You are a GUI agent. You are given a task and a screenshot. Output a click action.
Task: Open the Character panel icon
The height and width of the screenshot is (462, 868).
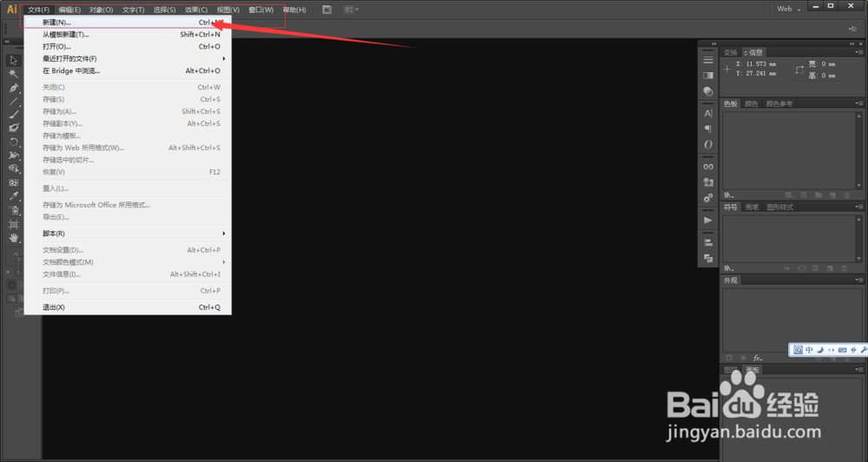pos(708,114)
